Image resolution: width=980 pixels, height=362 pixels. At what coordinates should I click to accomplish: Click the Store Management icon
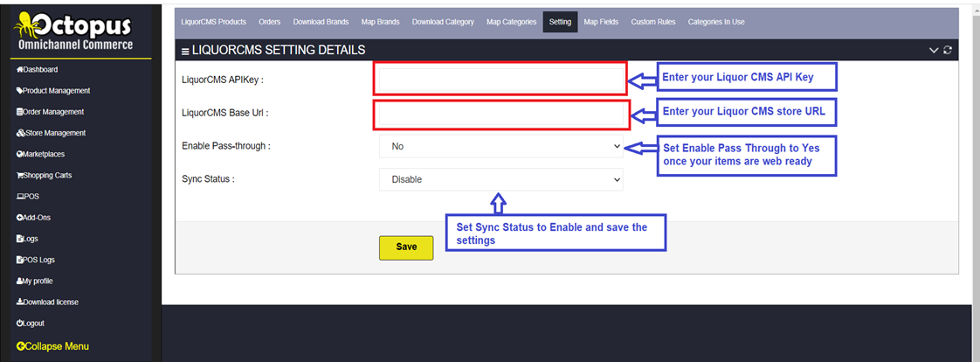21,133
